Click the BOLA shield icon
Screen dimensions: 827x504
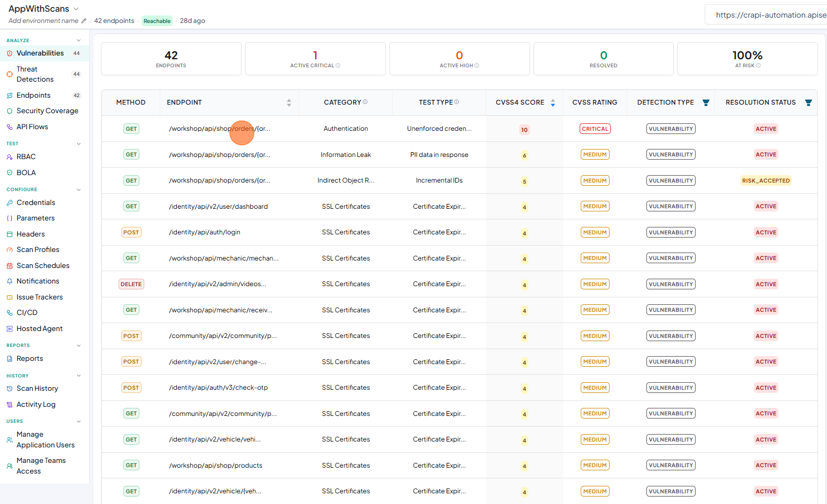[10, 172]
